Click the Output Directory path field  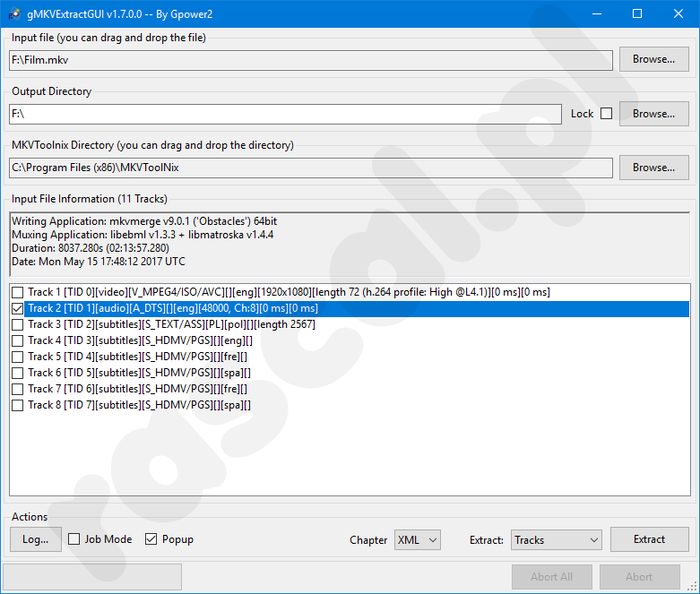tap(285, 114)
